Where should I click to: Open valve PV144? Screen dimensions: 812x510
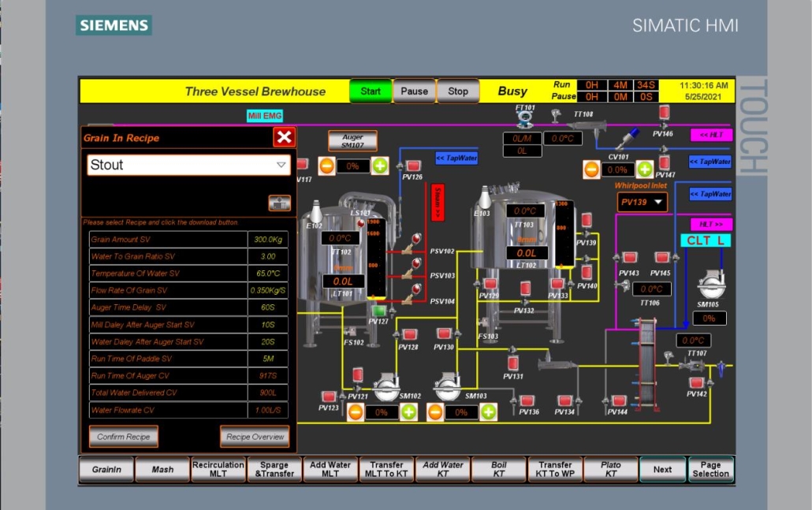[x=619, y=400]
